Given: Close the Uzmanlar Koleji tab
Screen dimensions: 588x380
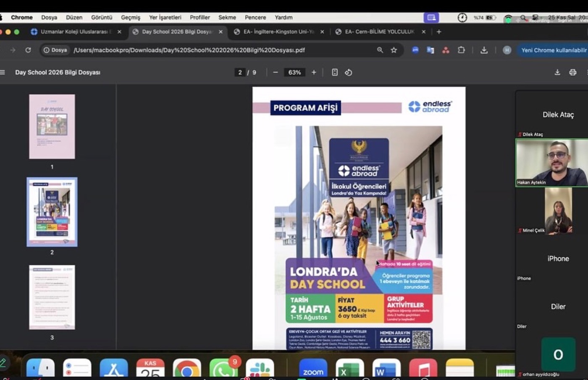Looking at the screenshot, I should pos(119,32).
